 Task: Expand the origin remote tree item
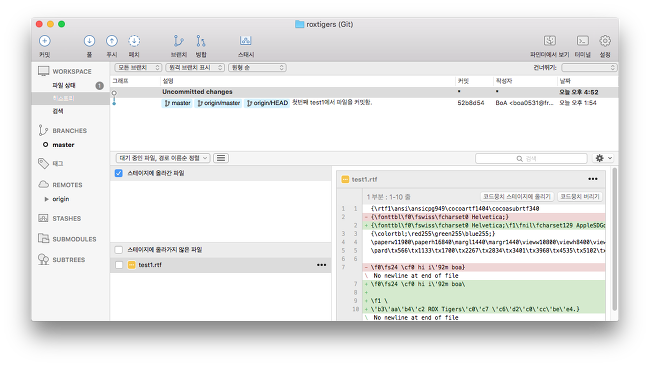(x=46, y=199)
